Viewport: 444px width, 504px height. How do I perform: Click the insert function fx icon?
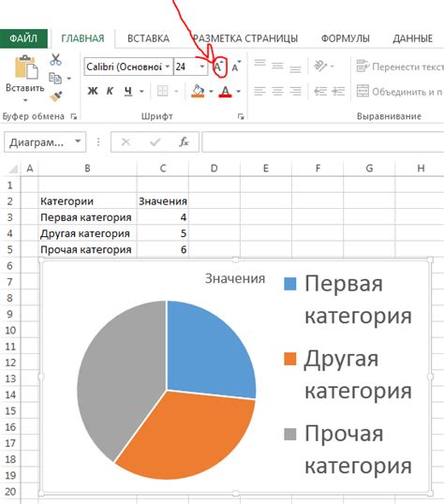coord(184,141)
